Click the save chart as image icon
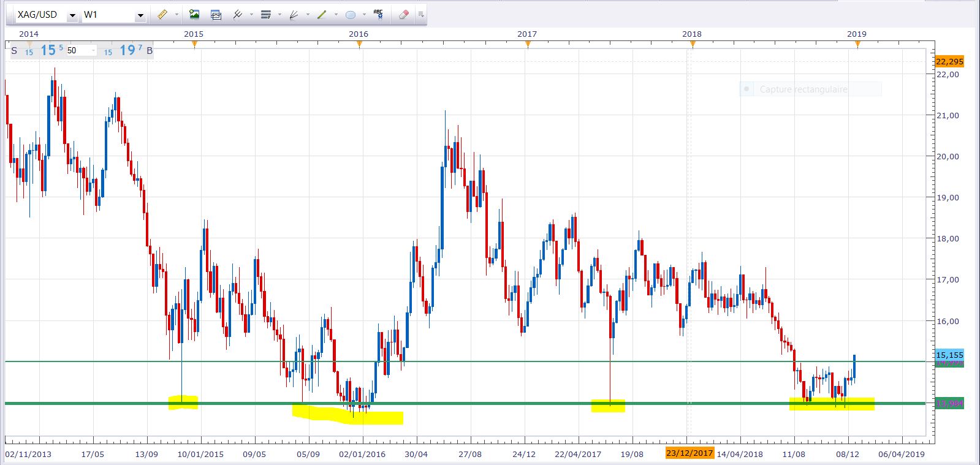This screenshot has height=465, width=980. (x=194, y=15)
